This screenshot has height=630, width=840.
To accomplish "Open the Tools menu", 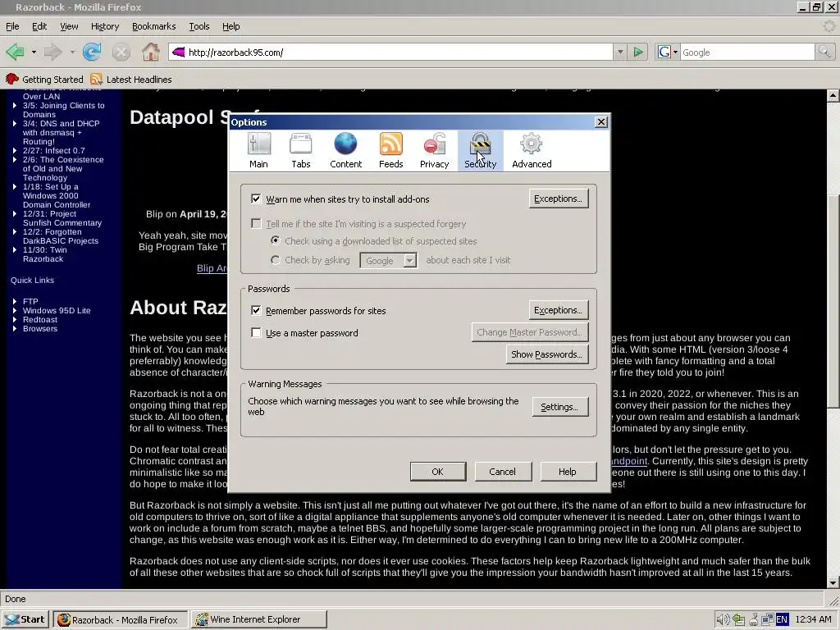I will 199,26.
